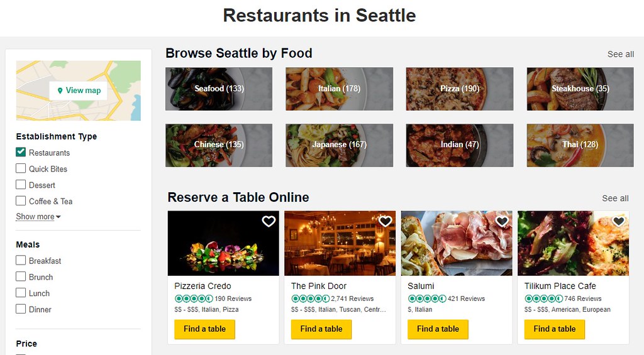Uncheck the Restaurants checkbox
Viewport: 644px width, 355px height.
click(x=21, y=152)
